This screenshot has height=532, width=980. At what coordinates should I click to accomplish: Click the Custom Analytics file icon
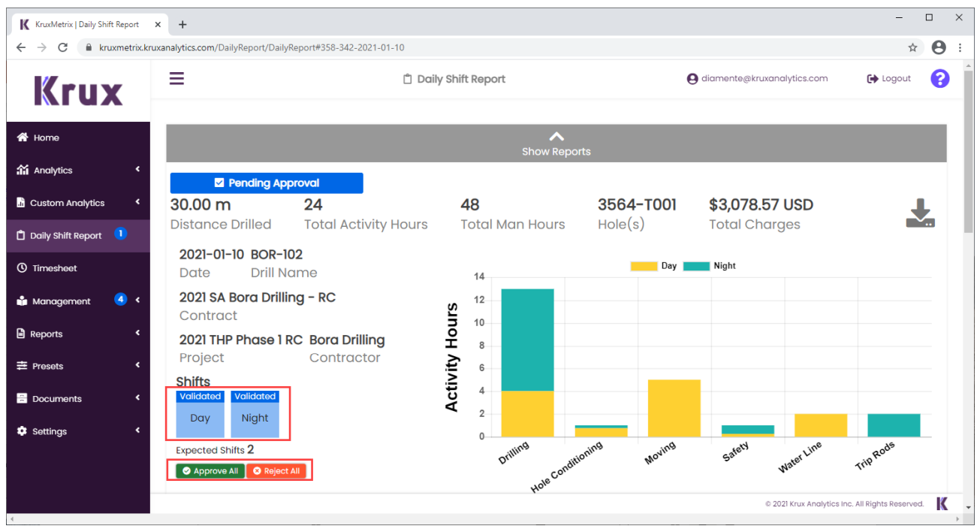(x=21, y=203)
